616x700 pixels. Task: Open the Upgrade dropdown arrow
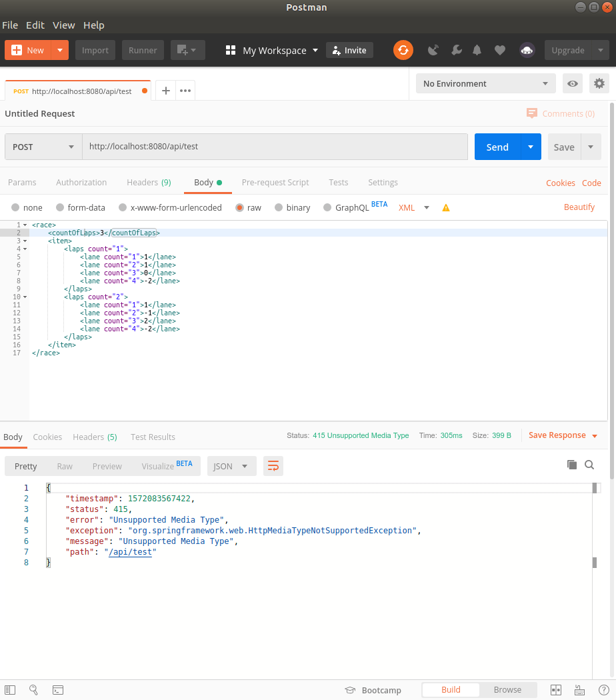[x=601, y=50]
